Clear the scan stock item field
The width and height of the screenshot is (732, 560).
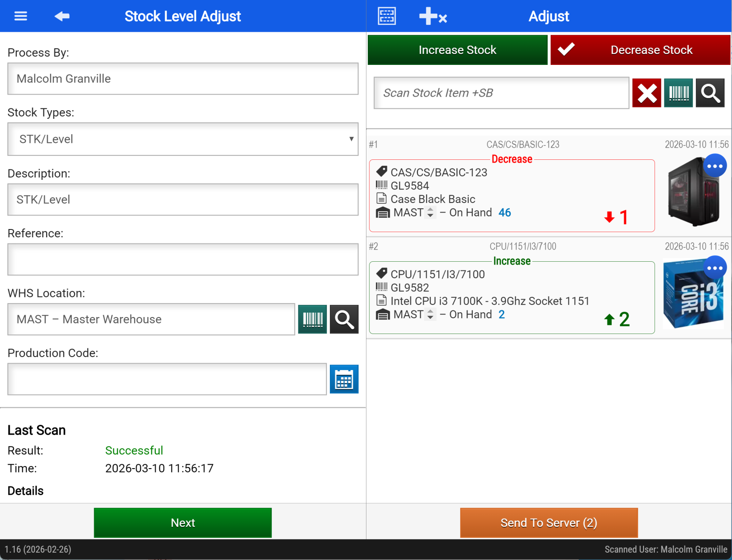pos(647,93)
